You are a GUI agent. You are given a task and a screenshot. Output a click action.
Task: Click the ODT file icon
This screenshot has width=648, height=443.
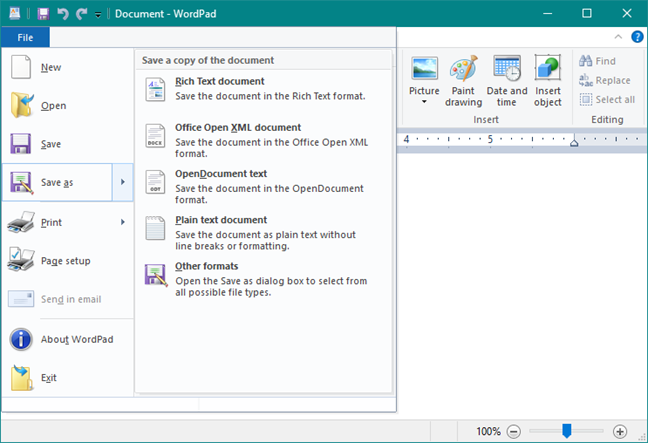[x=155, y=182]
